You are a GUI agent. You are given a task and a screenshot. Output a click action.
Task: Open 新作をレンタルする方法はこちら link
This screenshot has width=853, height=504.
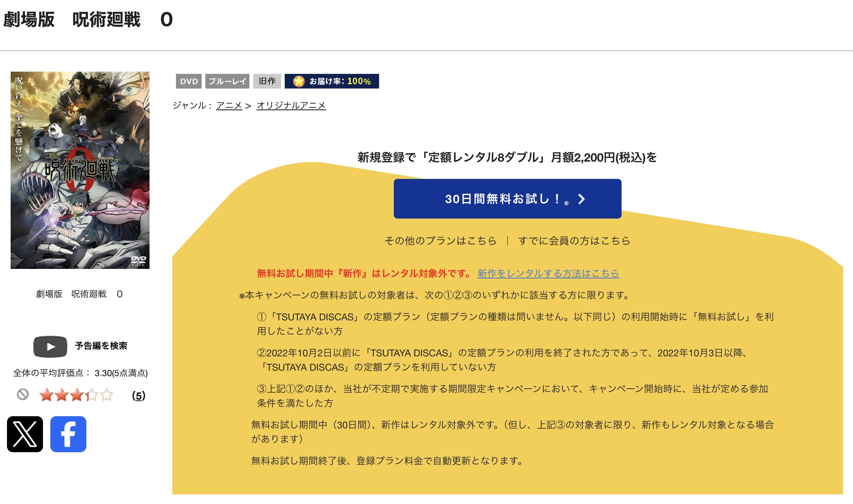pyautogui.click(x=548, y=274)
